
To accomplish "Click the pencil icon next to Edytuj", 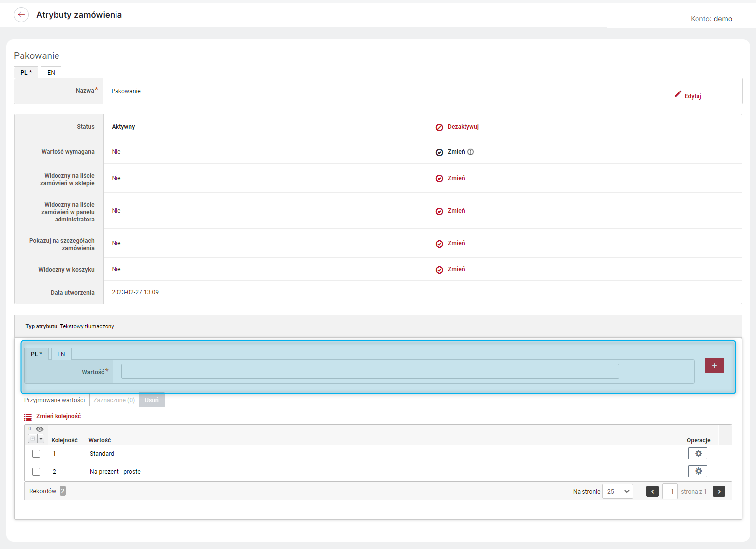I will click(678, 94).
